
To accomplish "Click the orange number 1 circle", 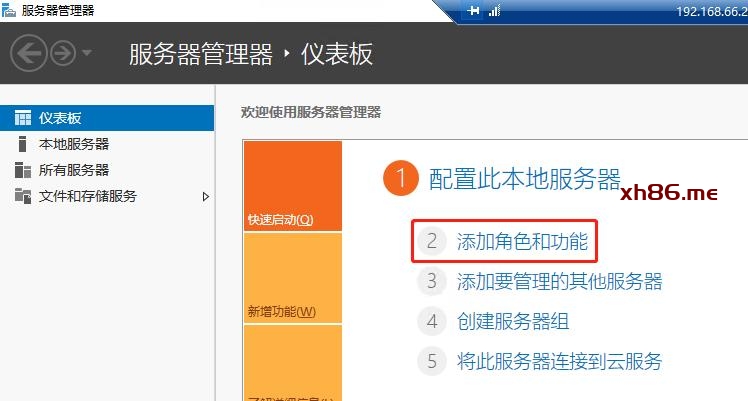I will click(x=400, y=179).
